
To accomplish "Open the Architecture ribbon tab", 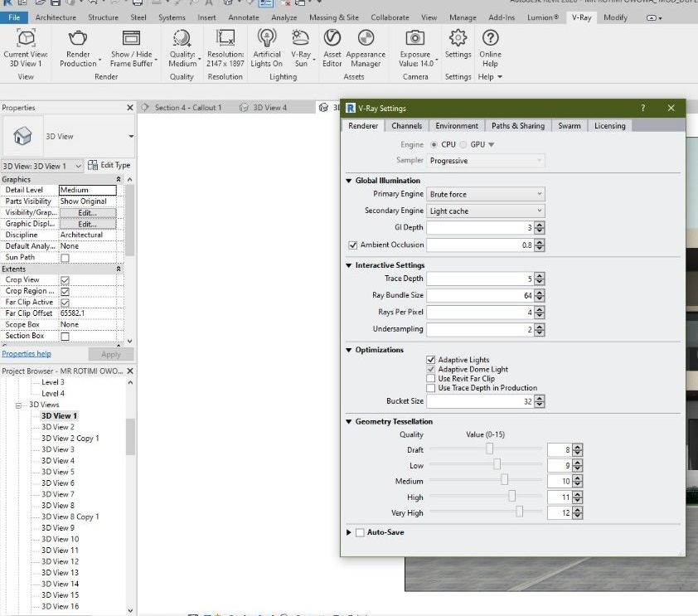I will tap(56, 17).
